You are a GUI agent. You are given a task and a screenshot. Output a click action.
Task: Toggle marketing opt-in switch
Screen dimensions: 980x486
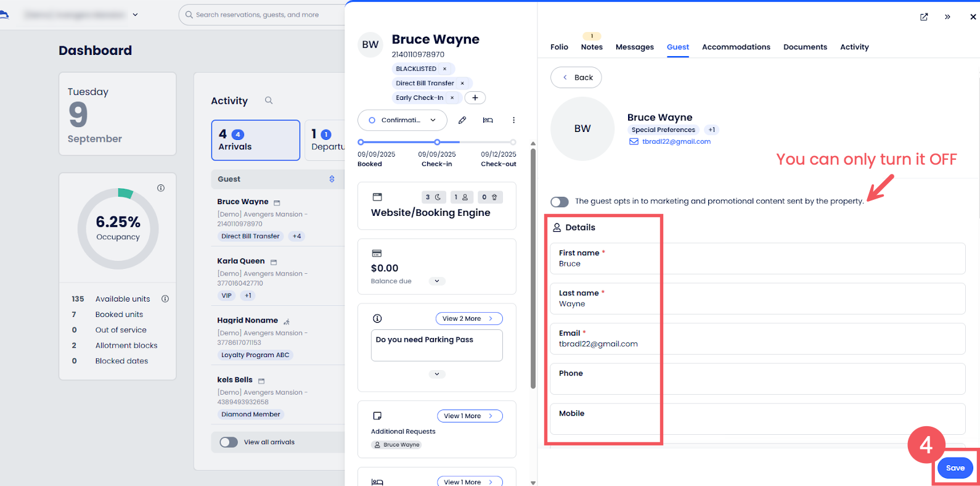560,202
